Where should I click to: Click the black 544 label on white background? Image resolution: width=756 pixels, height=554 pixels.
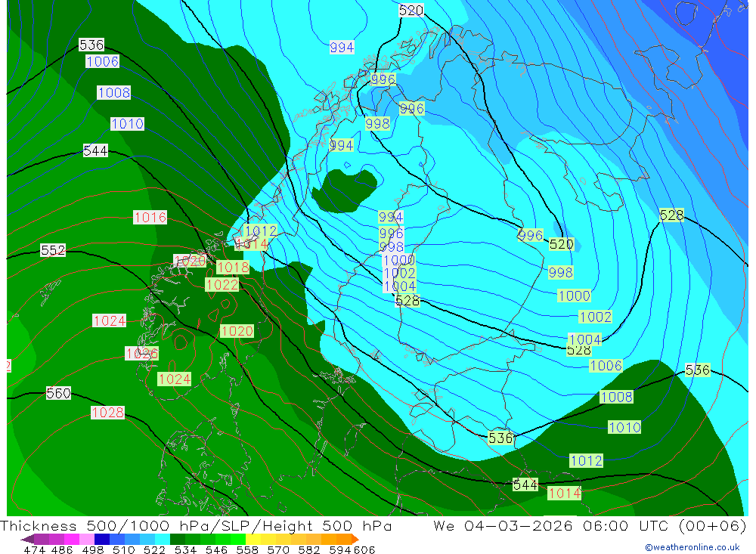[x=95, y=151]
